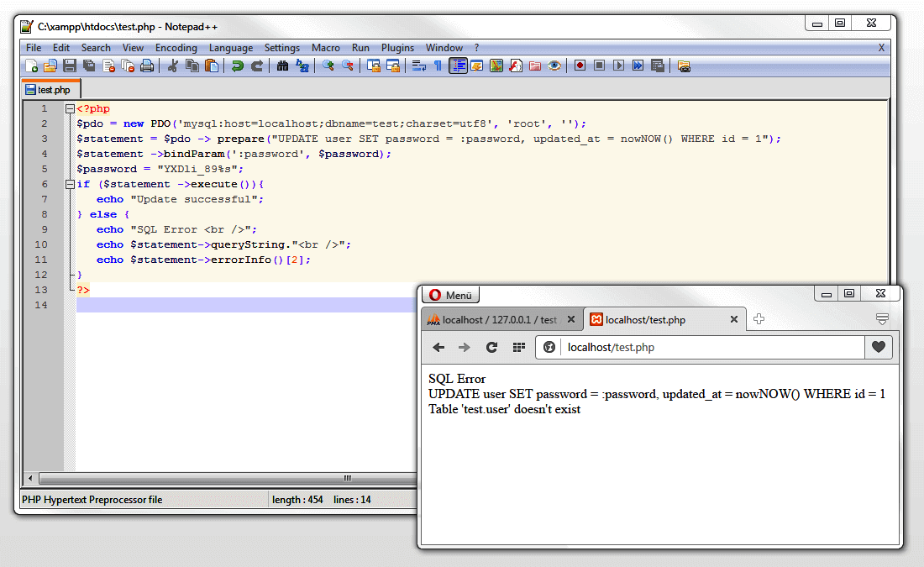Image resolution: width=924 pixels, height=567 pixels.
Task: Reload localhost/test.php in the browser
Action: click(x=491, y=347)
